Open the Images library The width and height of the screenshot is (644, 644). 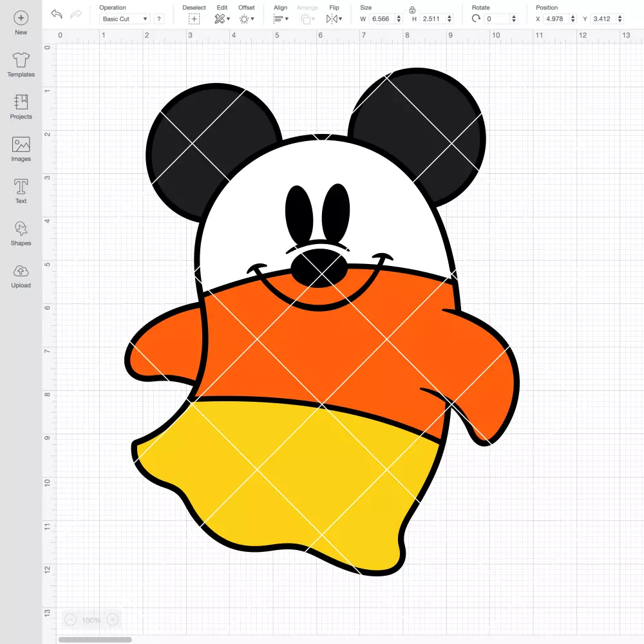coord(21,144)
